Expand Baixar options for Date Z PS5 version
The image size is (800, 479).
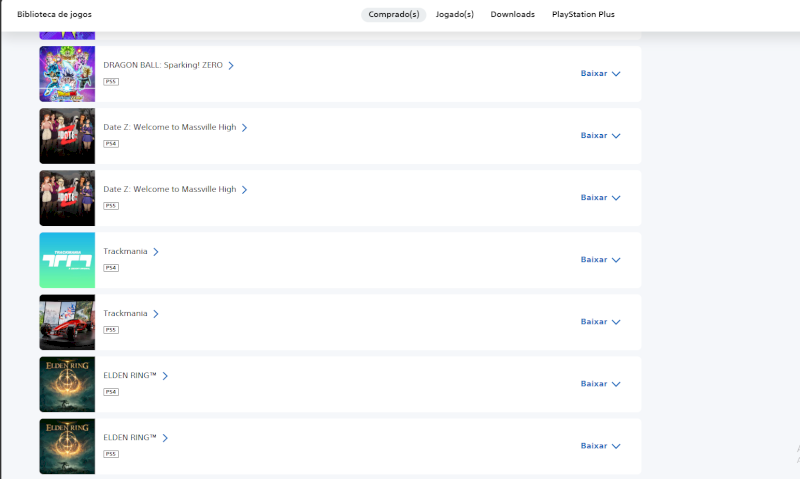[601, 197]
